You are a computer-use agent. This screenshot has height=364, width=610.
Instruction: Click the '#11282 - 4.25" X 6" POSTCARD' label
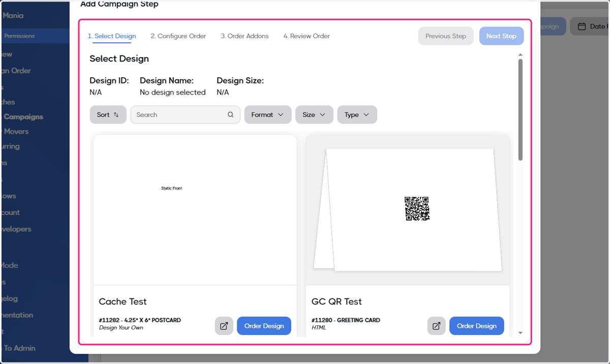(x=140, y=320)
